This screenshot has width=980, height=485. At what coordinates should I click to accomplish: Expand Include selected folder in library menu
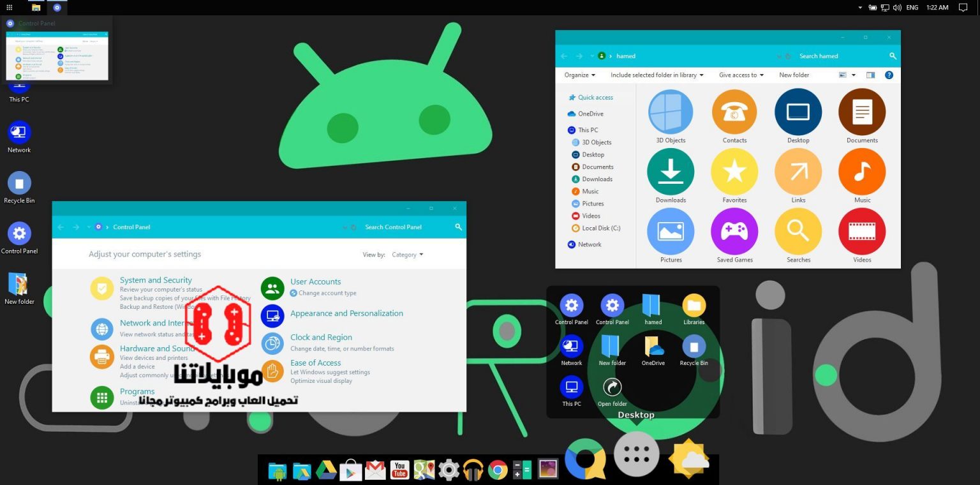tap(657, 75)
